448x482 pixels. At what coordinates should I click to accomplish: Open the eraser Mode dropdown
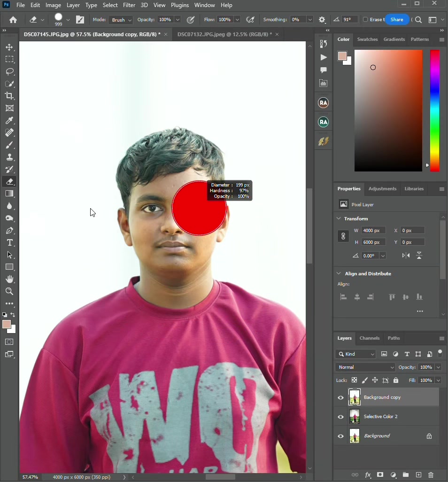click(x=121, y=20)
